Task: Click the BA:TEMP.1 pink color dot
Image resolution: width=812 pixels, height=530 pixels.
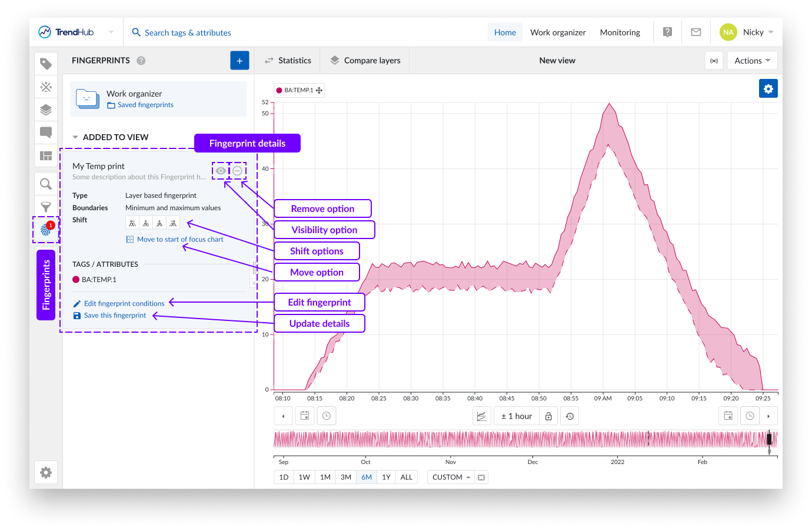Action: (76, 280)
